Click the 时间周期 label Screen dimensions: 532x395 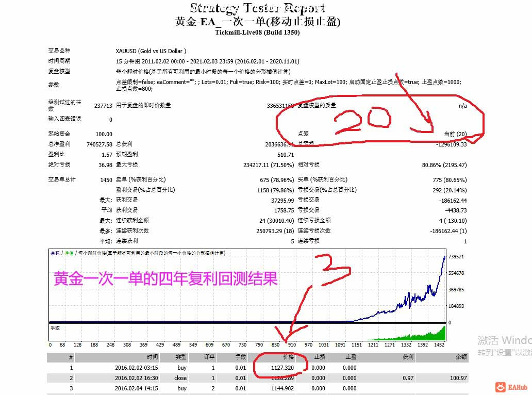tap(59, 61)
